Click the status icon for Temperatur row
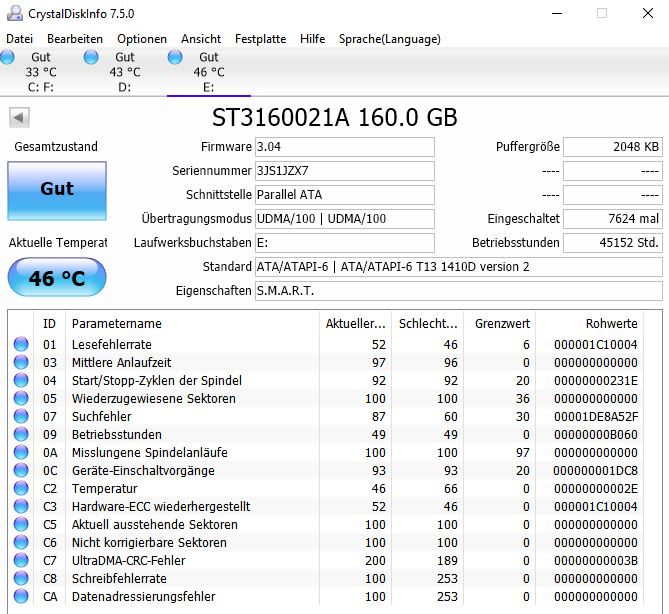669x614 pixels. [x=21, y=488]
